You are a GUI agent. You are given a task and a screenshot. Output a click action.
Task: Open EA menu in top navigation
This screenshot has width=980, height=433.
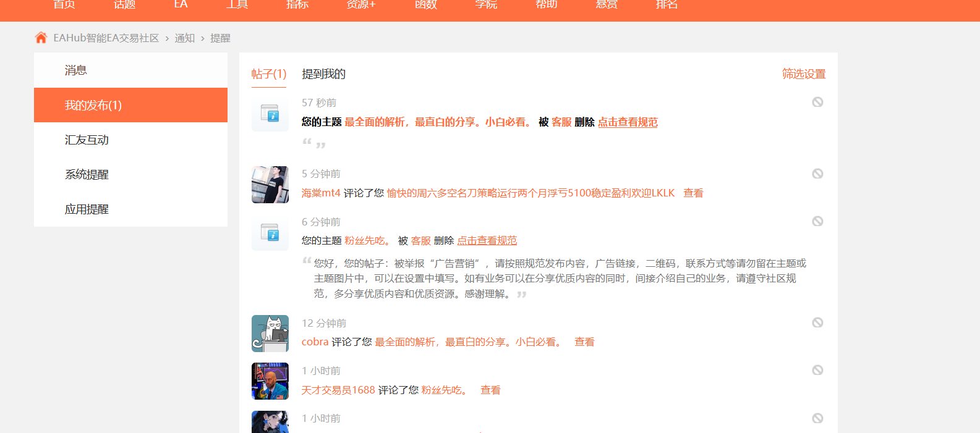tap(181, 5)
